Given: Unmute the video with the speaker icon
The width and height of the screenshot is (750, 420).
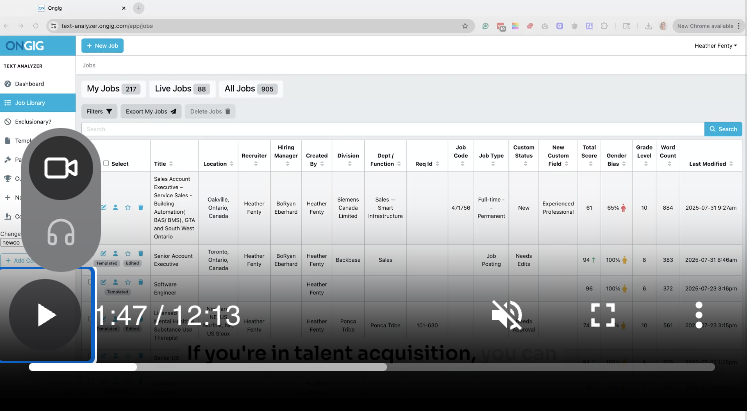Looking at the screenshot, I should point(507,315).
